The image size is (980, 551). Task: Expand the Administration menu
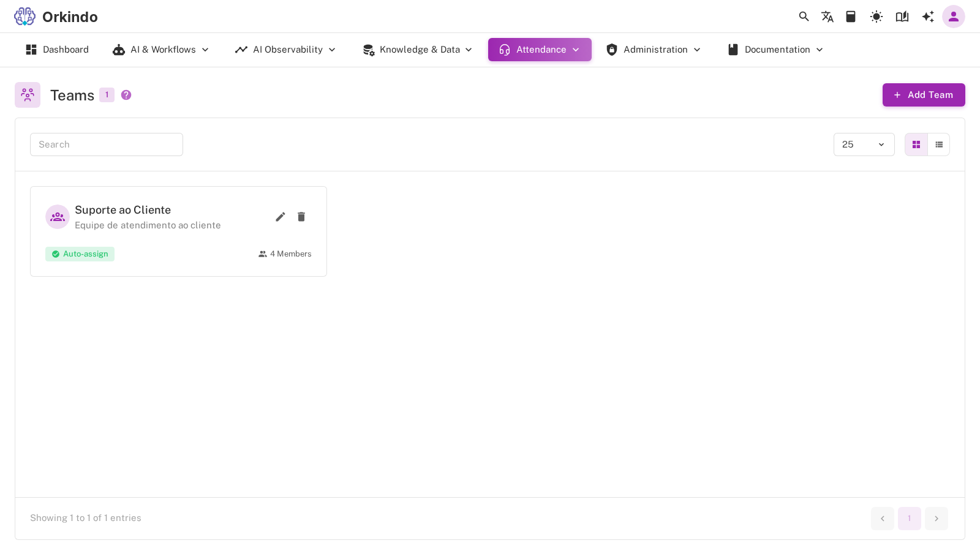[x=653, y=50]
